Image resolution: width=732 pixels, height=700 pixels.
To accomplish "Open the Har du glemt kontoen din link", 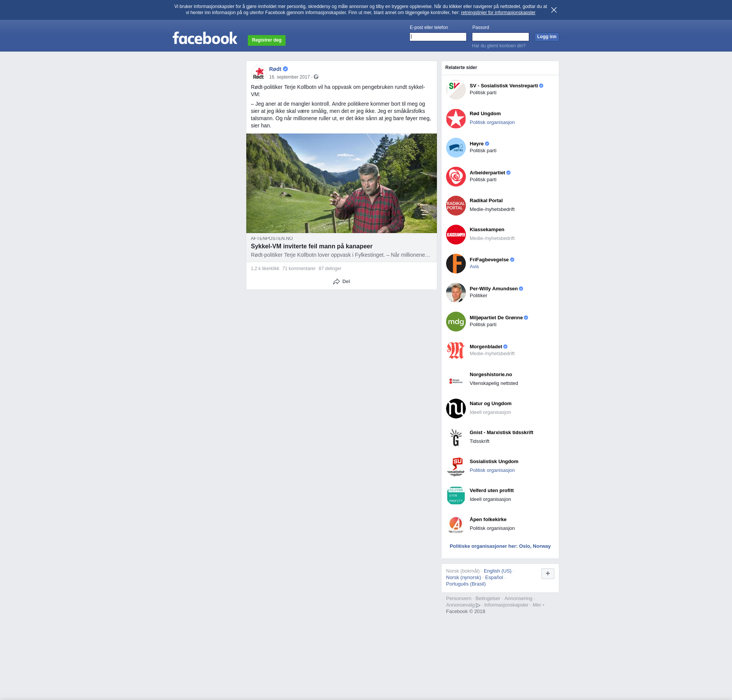I will pyautogui.click(x=498, y=46).
